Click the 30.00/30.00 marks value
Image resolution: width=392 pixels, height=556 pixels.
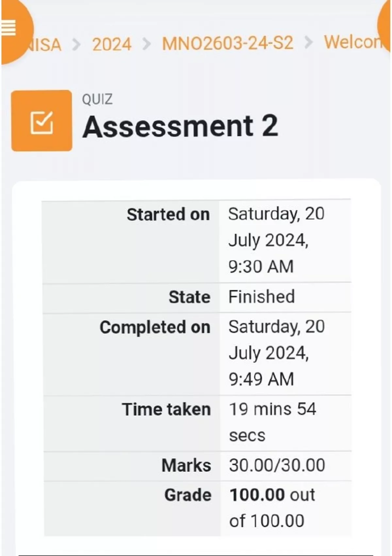point(277,465)
